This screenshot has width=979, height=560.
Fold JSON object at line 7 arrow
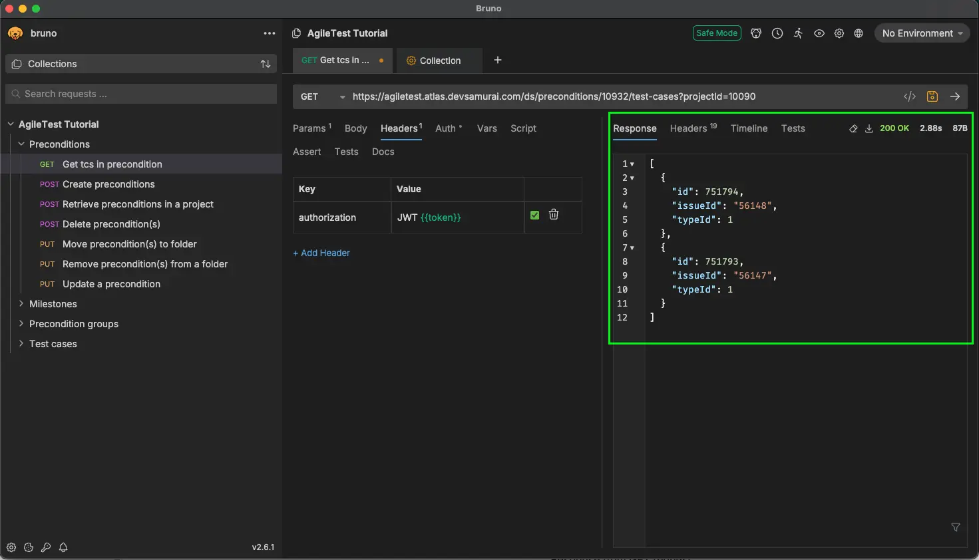pos(632,247)
